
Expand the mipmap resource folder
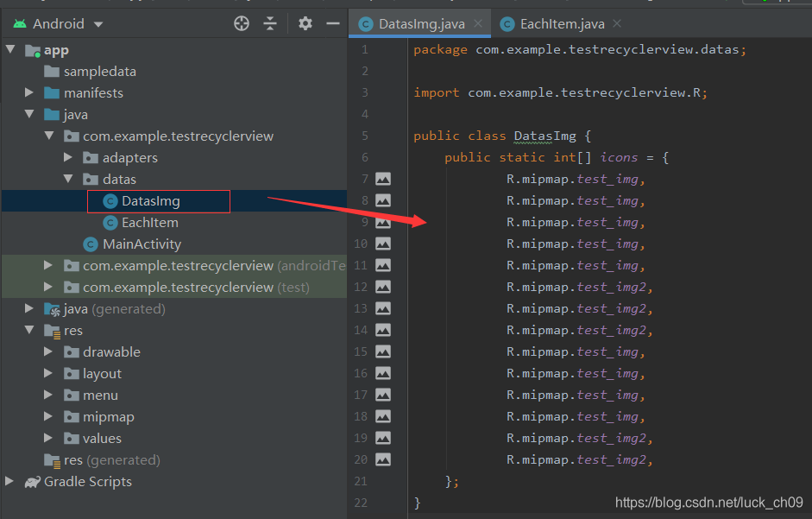pos(48,416)
